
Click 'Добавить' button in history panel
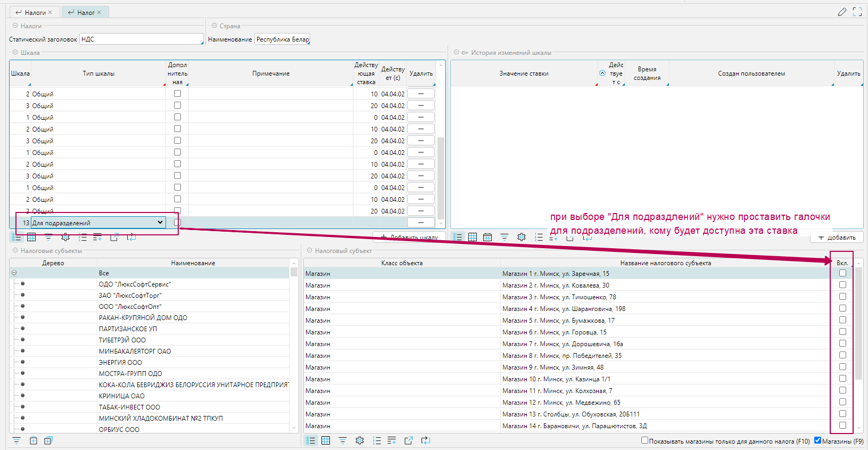click(x=837, y=238)
